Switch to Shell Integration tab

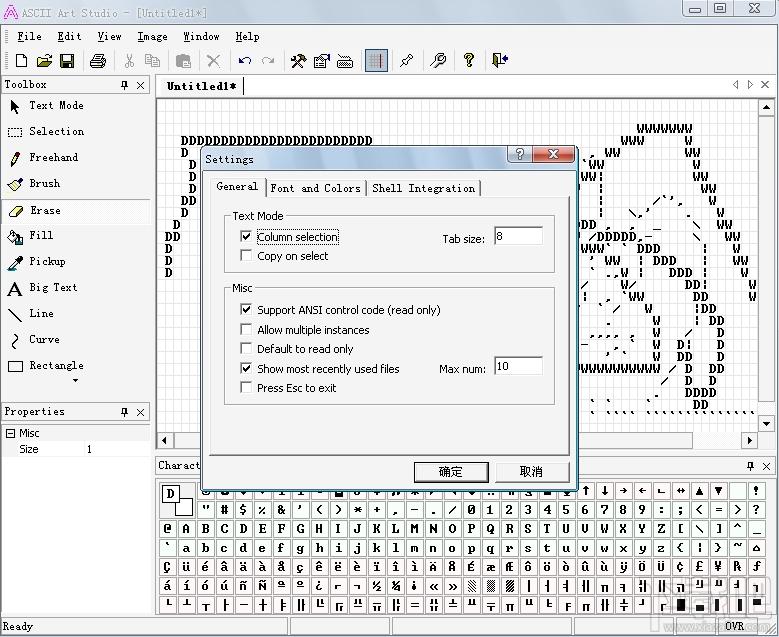[424, 188]
